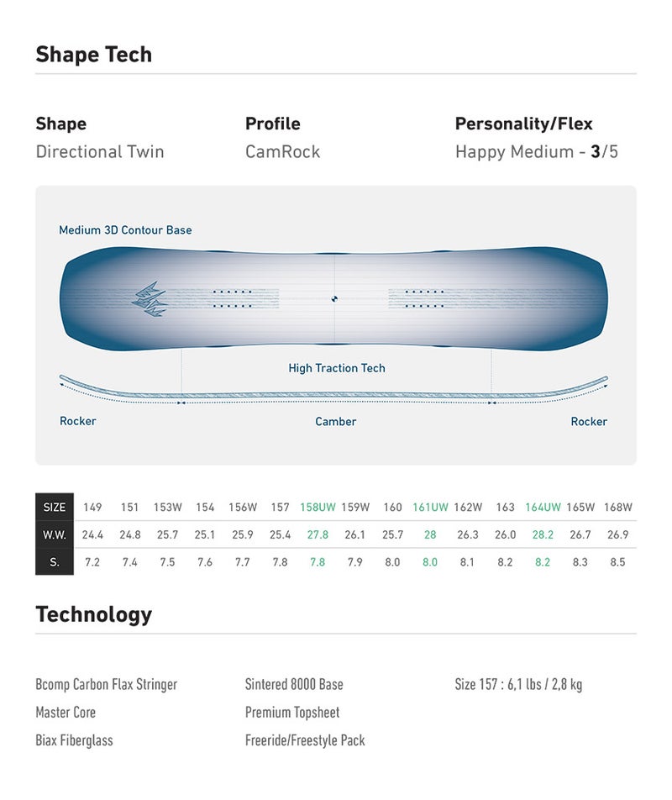Click the center reference point marker on the board
672x800 pixels.
click(x=334, y=299)
